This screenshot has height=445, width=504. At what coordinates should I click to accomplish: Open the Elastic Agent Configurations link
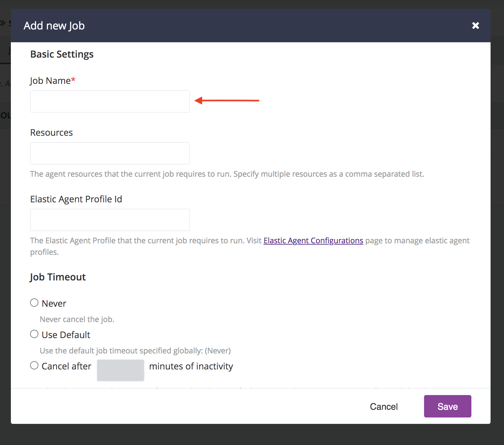click(313, 241)
